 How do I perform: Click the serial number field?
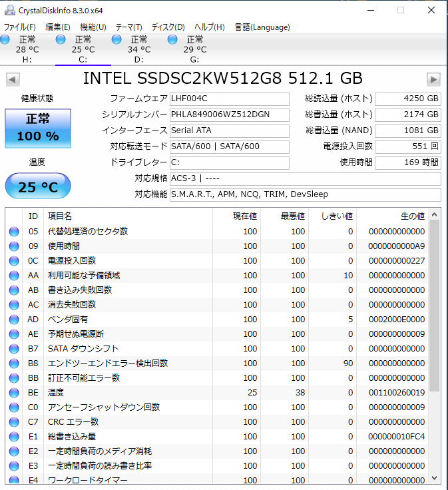click(229, 114)
